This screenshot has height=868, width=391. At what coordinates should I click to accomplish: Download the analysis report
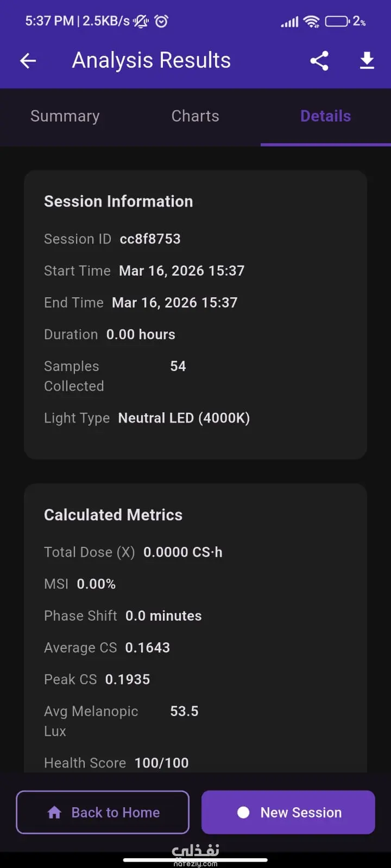(x=367, y=61)
